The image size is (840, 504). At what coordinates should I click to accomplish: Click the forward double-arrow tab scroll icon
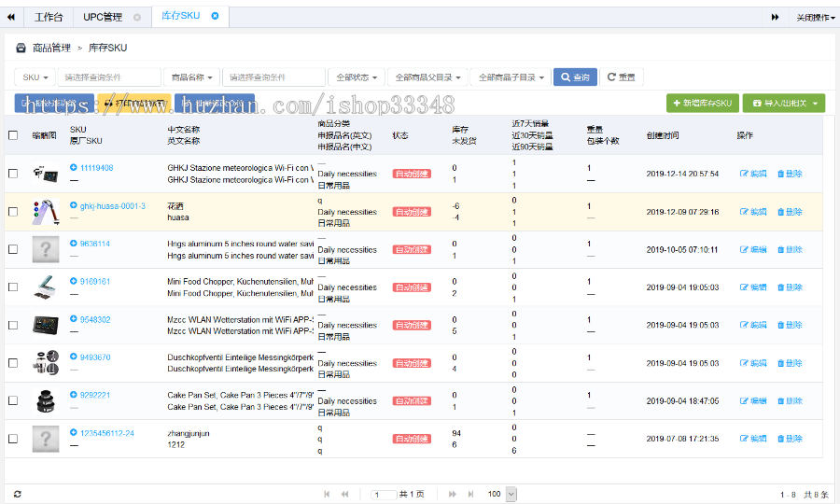775,17
